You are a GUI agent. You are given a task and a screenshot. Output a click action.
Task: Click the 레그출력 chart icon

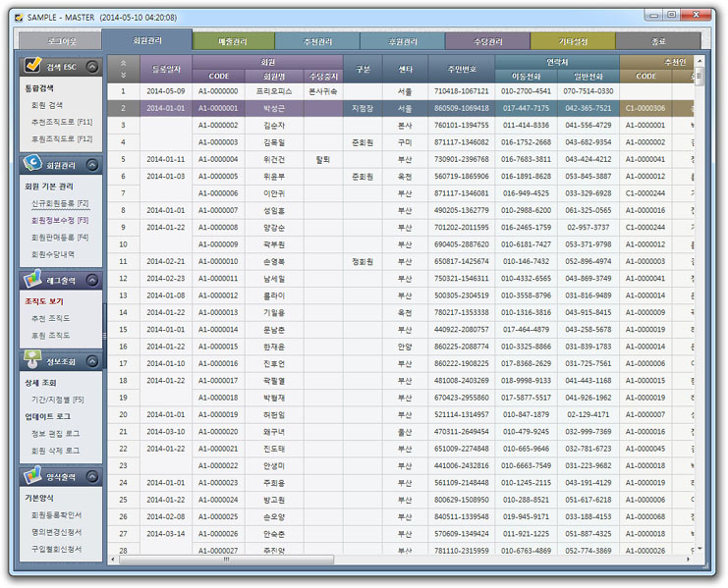pyautogui.click(x=32, y=279)
